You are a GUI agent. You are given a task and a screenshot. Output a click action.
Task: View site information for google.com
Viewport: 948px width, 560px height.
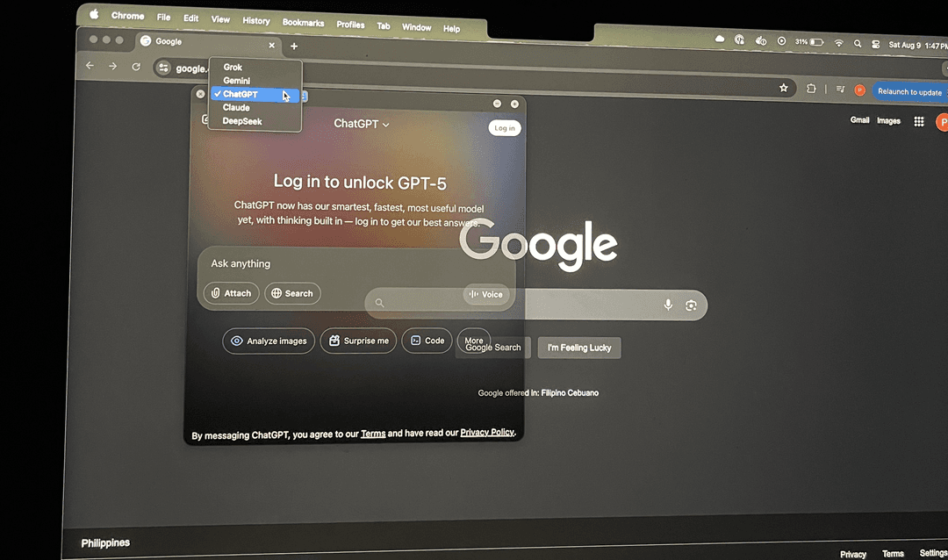click(x=163, y=68)
